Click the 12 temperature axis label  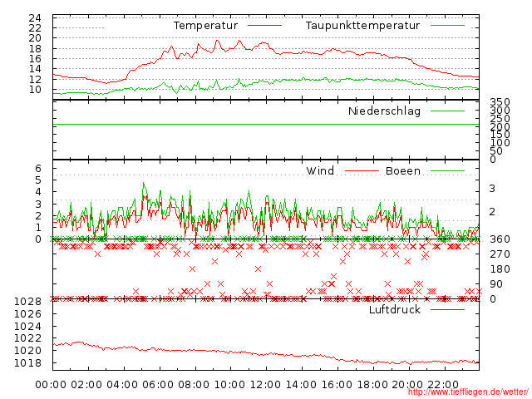pos(35,80)
